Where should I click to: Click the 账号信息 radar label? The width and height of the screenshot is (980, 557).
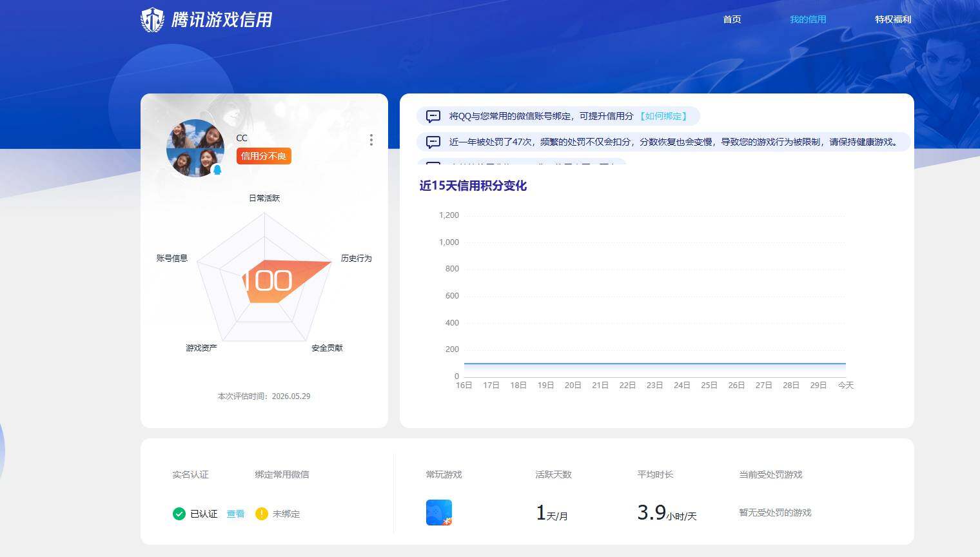click(172, 258)
